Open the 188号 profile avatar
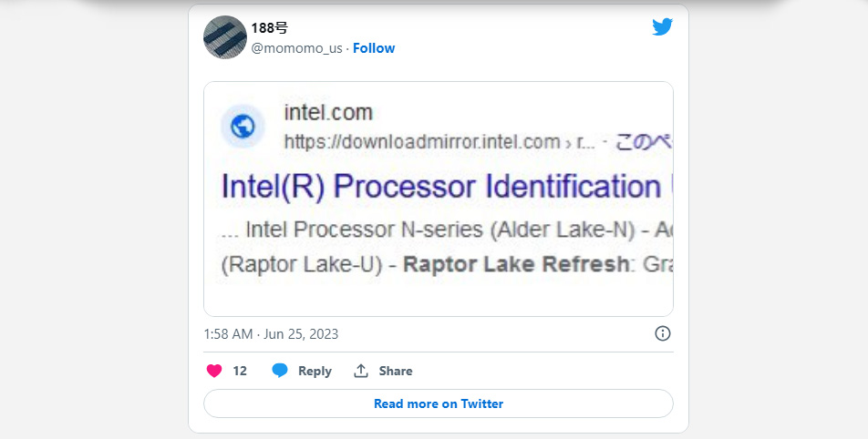The height and width of the screenshot is (439, 868). pos(225,37)
